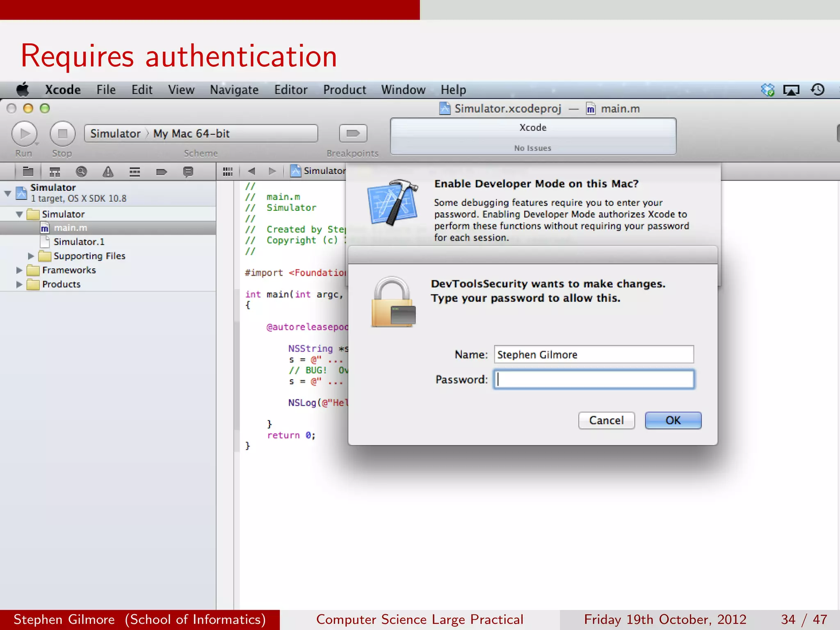Show the Project navigator

[28, 171]
